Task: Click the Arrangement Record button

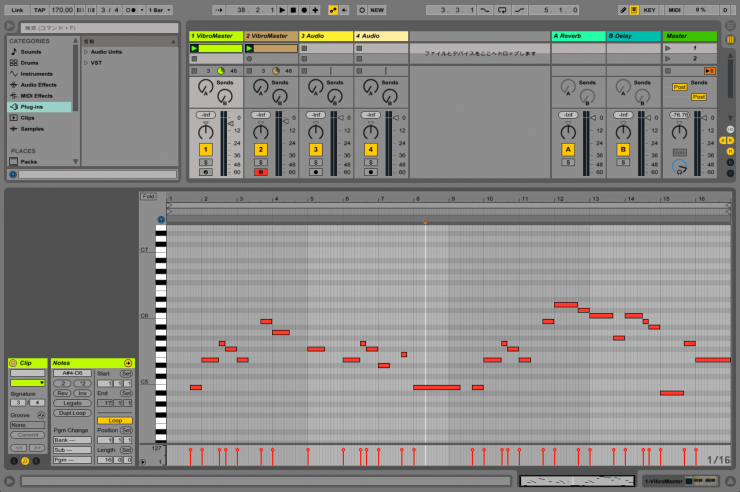Action: point(304,10)
